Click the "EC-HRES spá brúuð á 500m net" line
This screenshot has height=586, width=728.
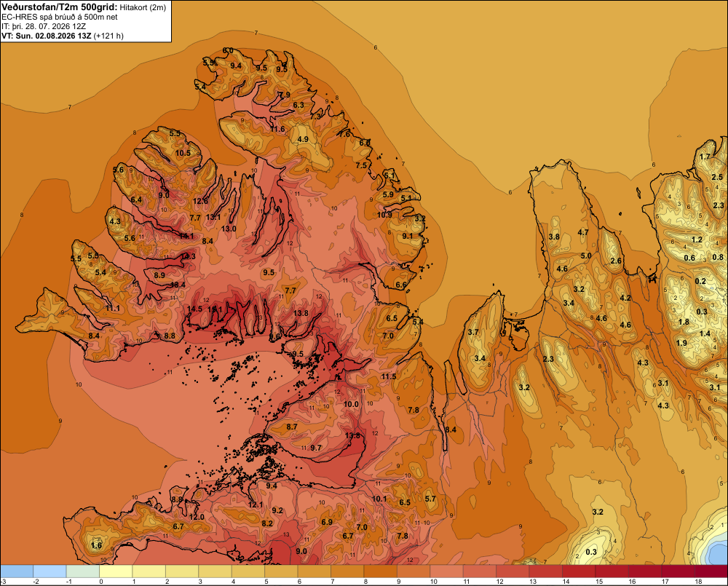pos(59,17)
